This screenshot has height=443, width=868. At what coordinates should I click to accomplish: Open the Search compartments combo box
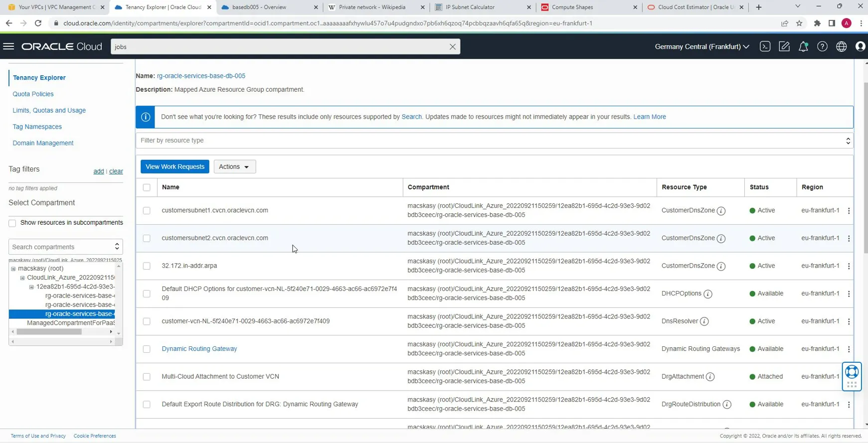[x=65, y=247]
